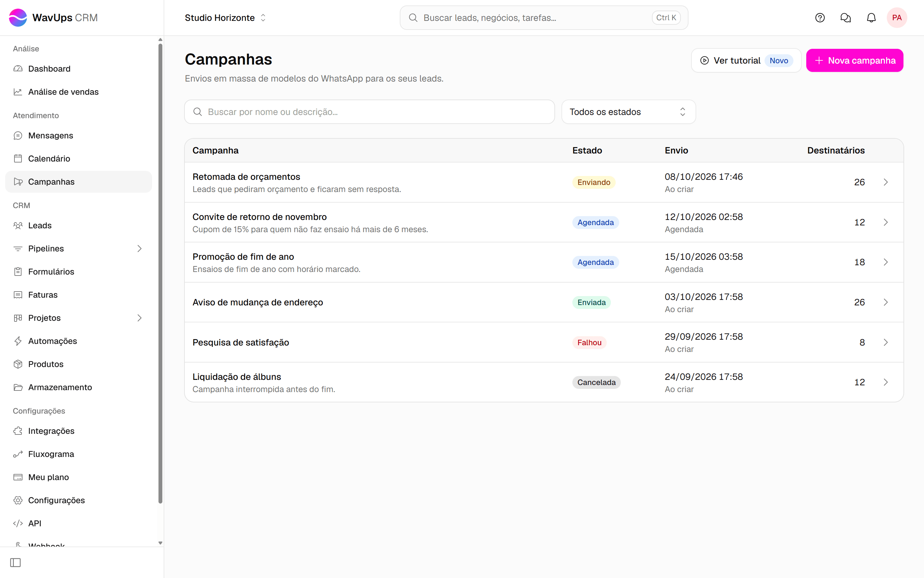The image size is (924, 578).
Task: Select the Convite de retorno de novembro campaign
Action: point(544,223)
